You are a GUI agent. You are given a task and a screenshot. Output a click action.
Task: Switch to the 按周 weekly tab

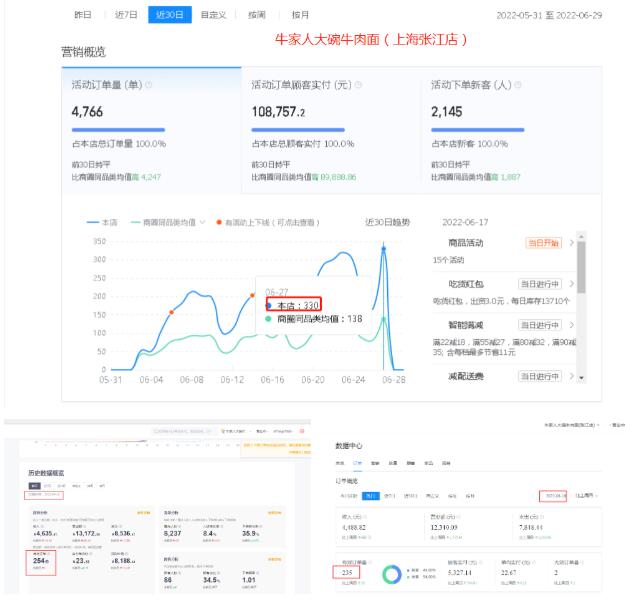click(x=257, y=15)
